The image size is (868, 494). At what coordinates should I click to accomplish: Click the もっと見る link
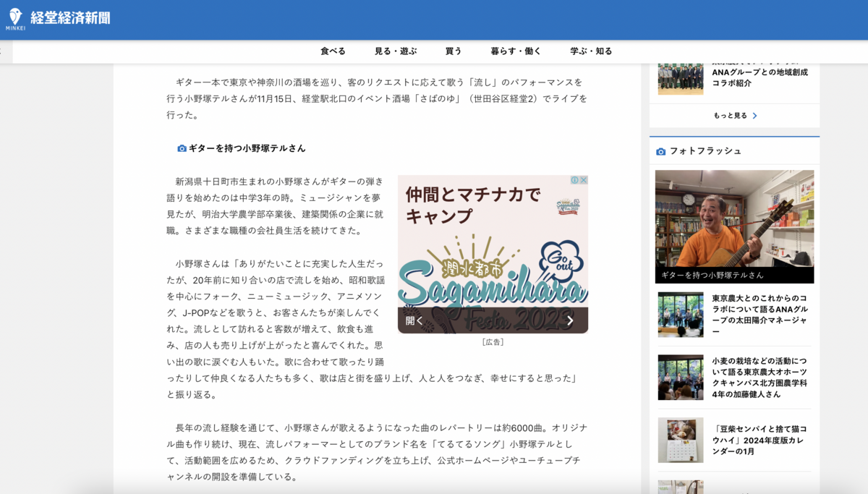pos(731,115)
